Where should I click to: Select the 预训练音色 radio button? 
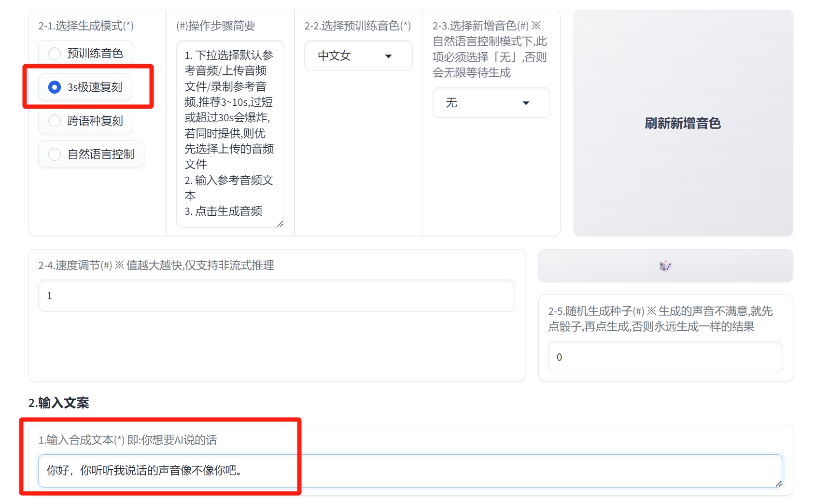pos(54,53)
